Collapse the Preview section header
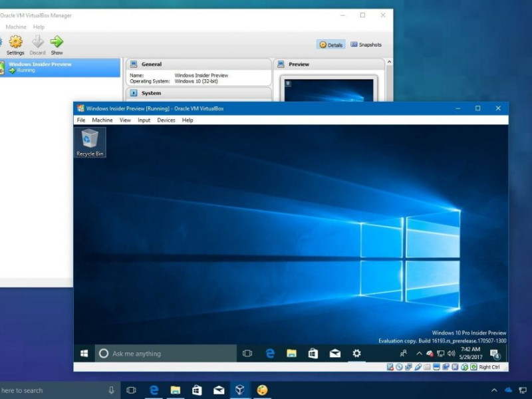This screenshot has width=532, height=399. click(329, 64)
